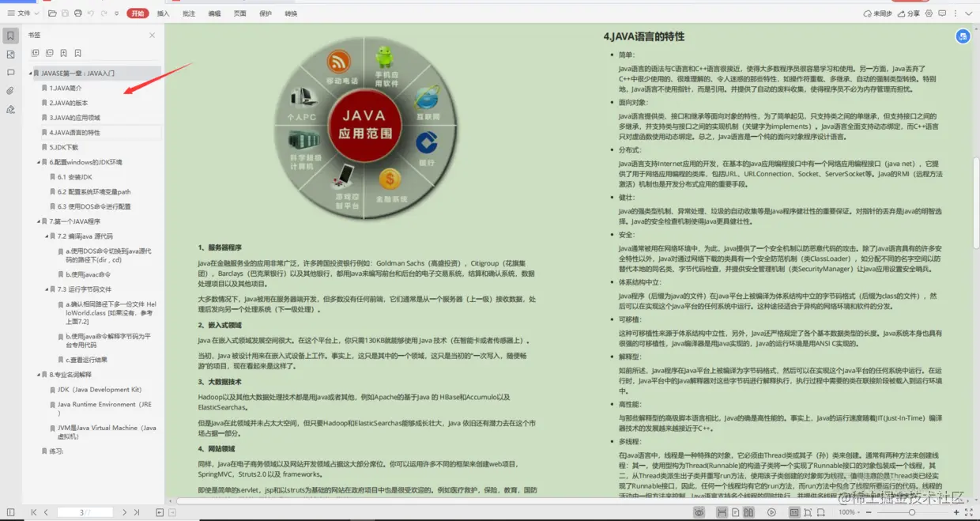
Task: Open bookmark 6.3 使用DOS命令进行配置
Action: coord(94,206)
